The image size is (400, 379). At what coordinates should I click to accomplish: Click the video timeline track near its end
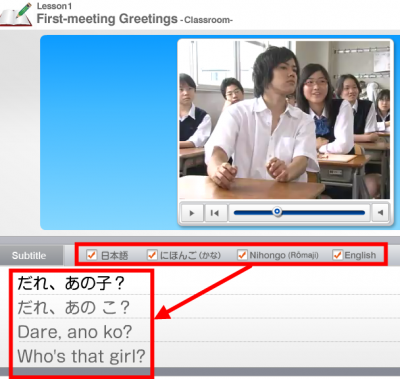[357, 212]
